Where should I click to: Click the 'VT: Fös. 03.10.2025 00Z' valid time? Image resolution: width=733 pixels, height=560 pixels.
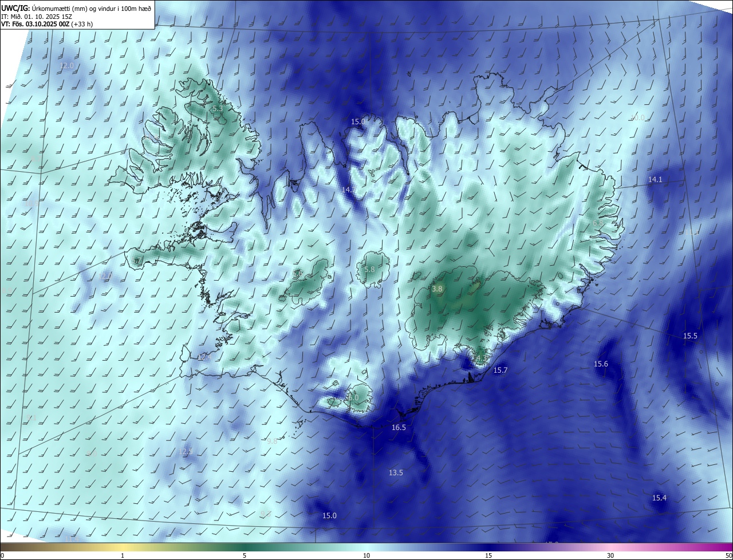coord(35,23)
